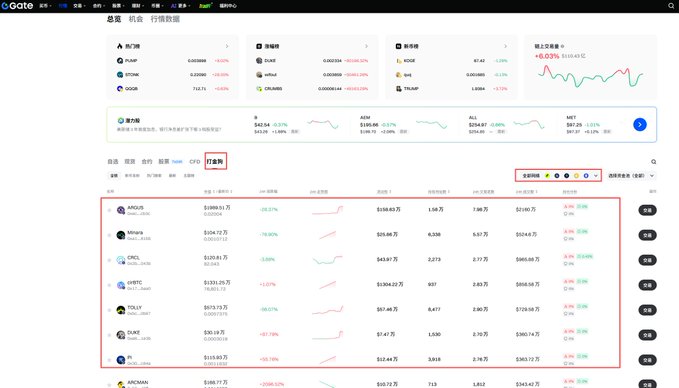Click the search icon above the token table
Screen dimensions: 679x388
653,162
